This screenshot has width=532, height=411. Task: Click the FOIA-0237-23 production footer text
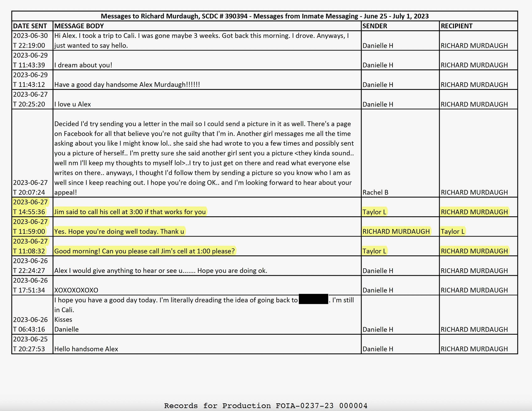[x=266, y=406]
